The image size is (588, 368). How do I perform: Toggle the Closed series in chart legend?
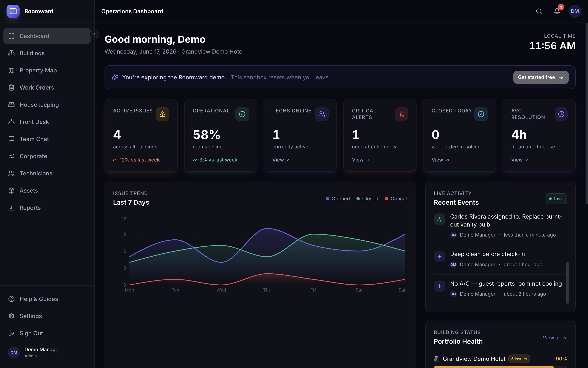[x=367, y=199]
